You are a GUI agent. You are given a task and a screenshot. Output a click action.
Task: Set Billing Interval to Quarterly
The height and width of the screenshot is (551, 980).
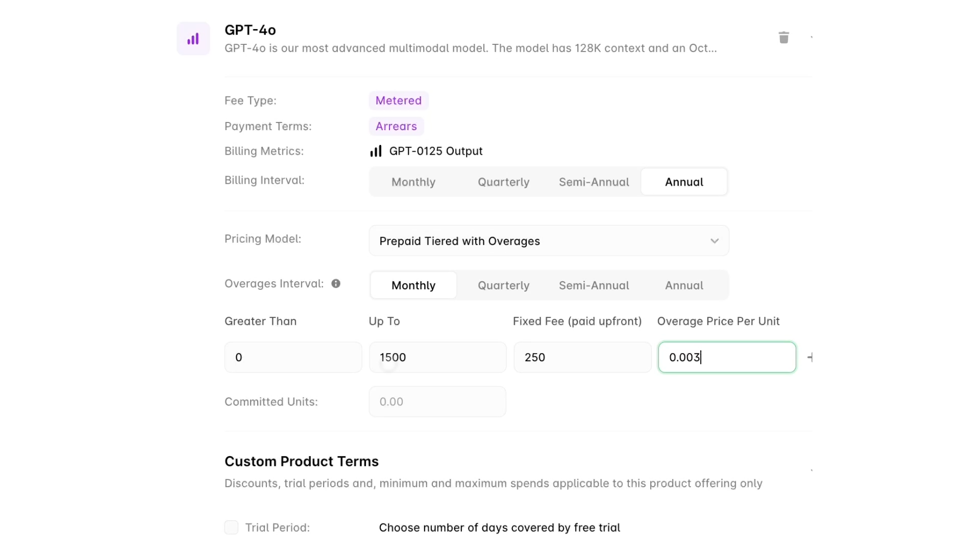[503, 182]
